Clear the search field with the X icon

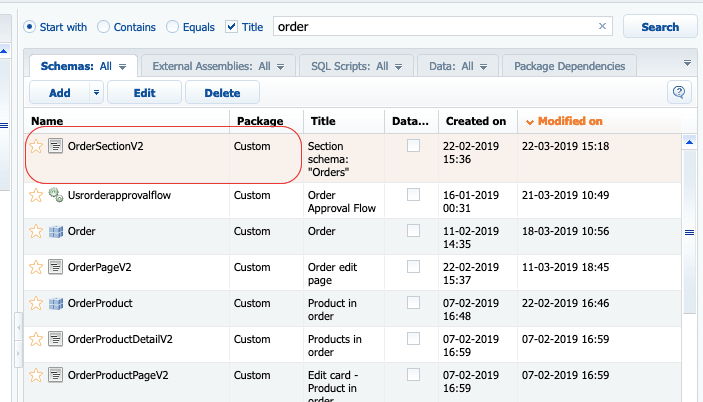coord(603,27)
